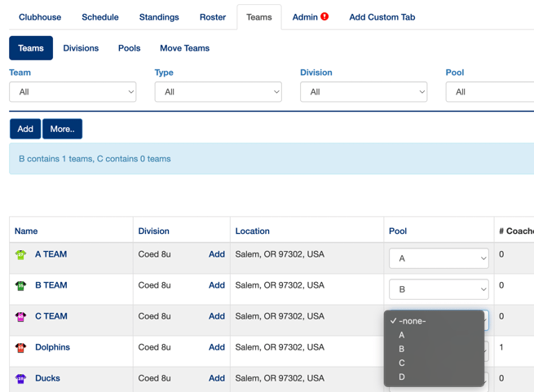Click the red alert icon beside Admin
The width and height of the screenshot is (534, 392).
(x=324, y=16)
